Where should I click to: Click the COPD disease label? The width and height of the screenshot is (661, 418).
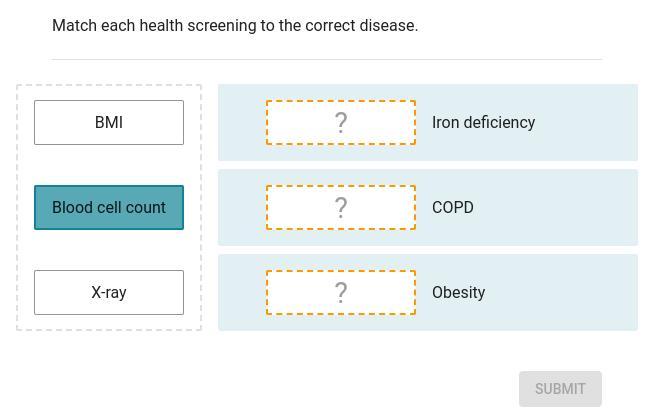(x=453, y=207)
